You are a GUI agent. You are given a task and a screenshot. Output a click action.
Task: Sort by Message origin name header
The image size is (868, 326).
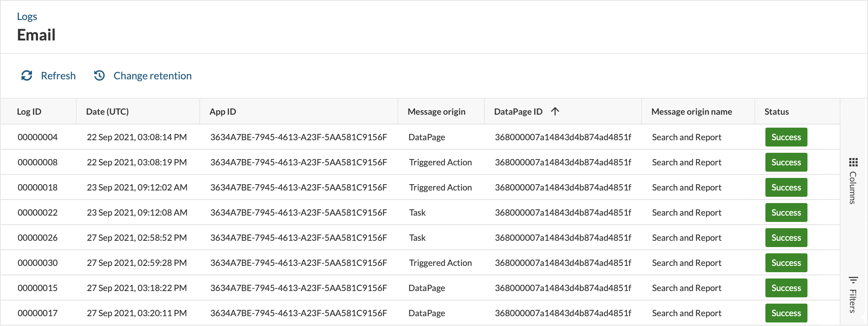(x=691, y=112)
